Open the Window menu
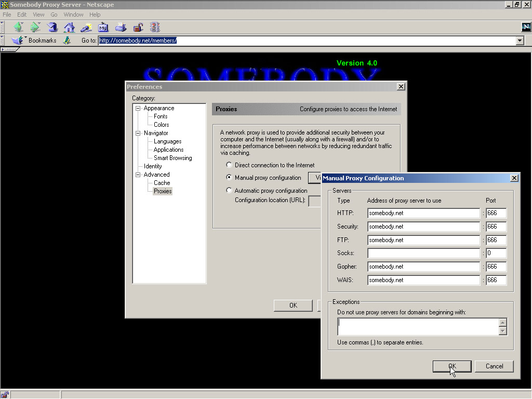 coord(73,15)
